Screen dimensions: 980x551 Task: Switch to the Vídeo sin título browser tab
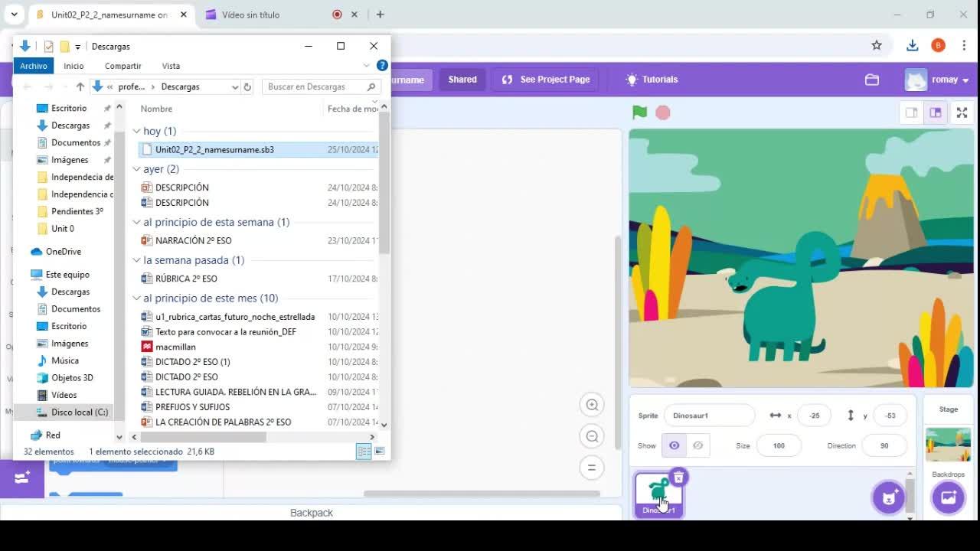click(250, 15)
